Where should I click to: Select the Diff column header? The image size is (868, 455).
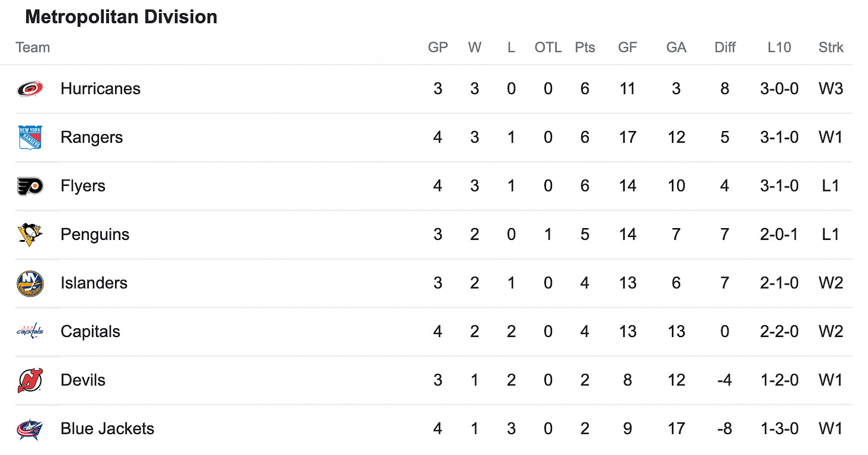(x=725, y=48)
